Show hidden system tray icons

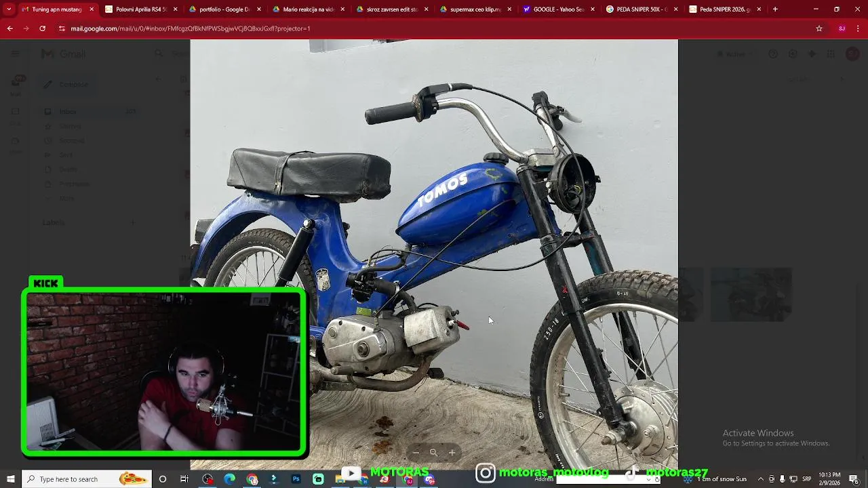760,479
